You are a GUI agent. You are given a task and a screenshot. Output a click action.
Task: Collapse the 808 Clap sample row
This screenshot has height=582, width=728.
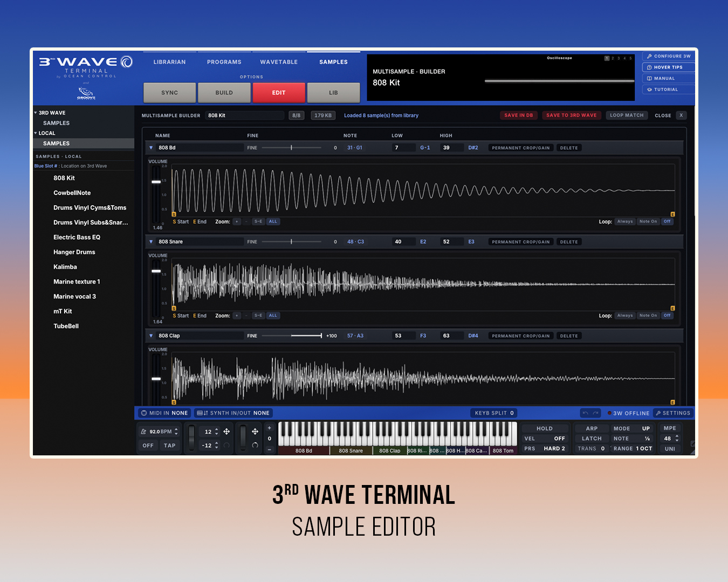[x=151, y=336]
